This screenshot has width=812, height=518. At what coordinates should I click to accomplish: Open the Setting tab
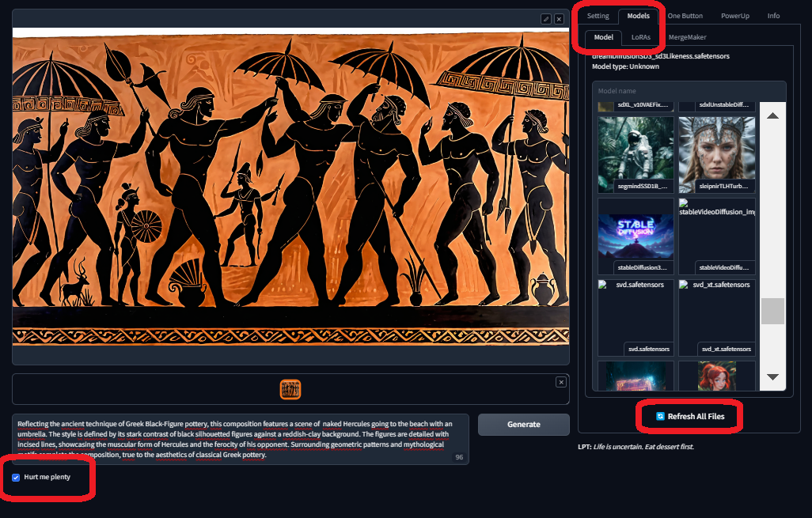[598, 16]
